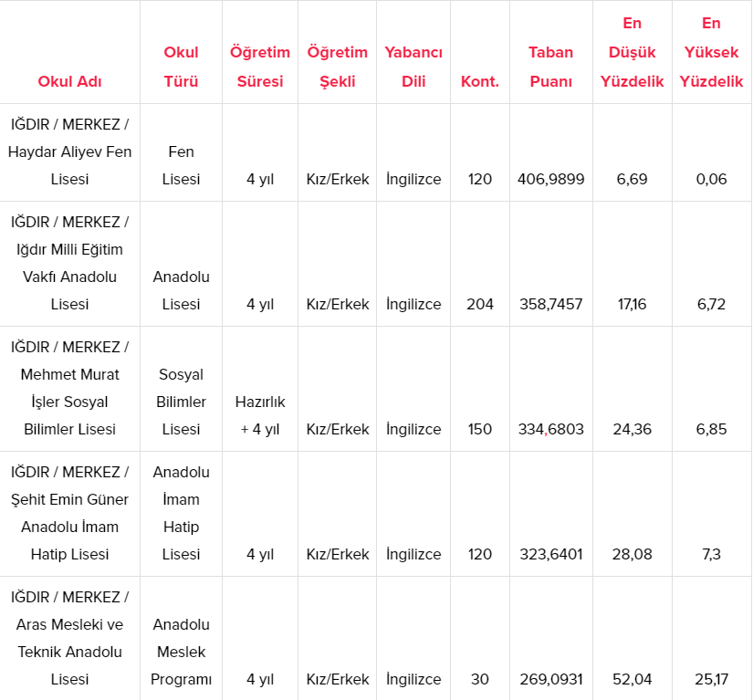Click the 'Anadolu İmam Hatip Lisesi' type cell
The height and width of the screenshot is (700, 753).
pos(181,513)
